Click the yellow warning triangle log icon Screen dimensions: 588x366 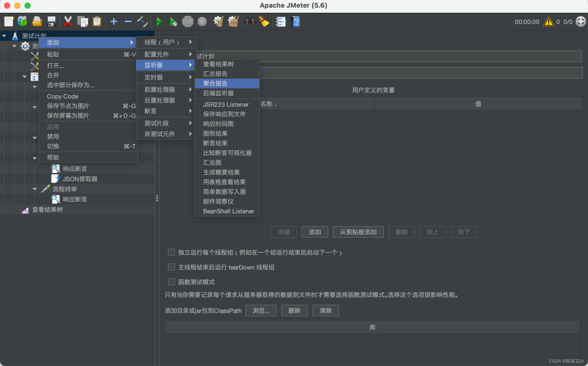548,22
